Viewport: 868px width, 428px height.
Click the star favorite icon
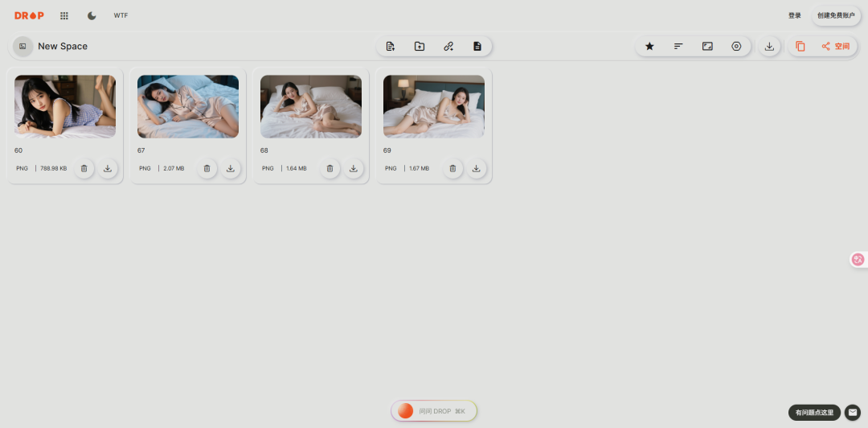650,47
